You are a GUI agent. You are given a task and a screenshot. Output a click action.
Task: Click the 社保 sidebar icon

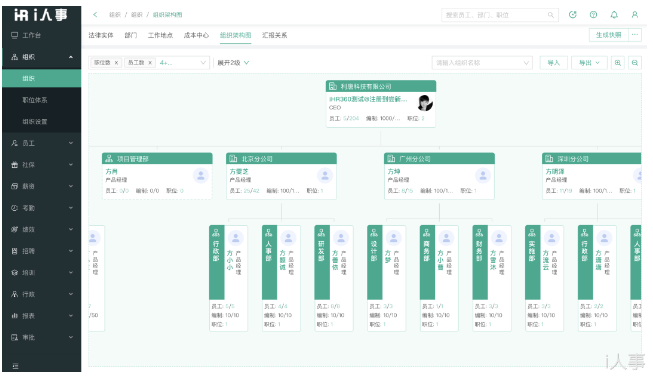15,165
